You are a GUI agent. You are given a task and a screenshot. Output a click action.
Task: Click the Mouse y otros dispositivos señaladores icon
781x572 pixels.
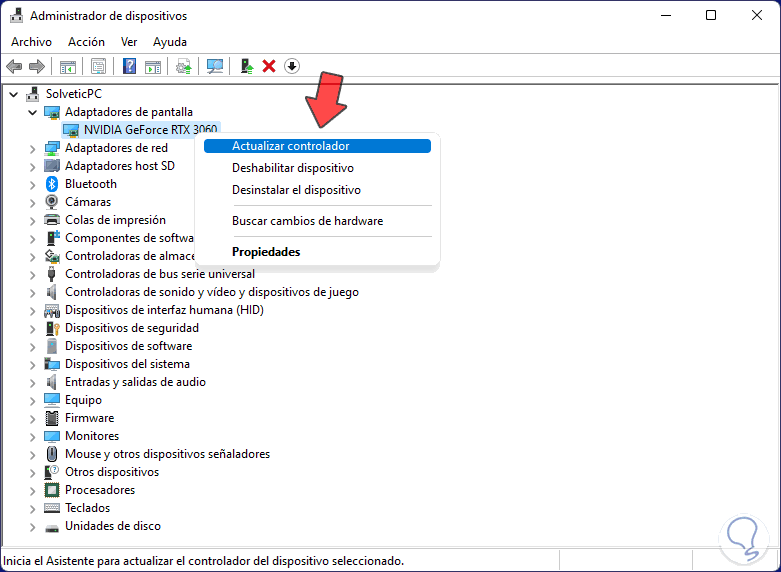click(52, 454)
